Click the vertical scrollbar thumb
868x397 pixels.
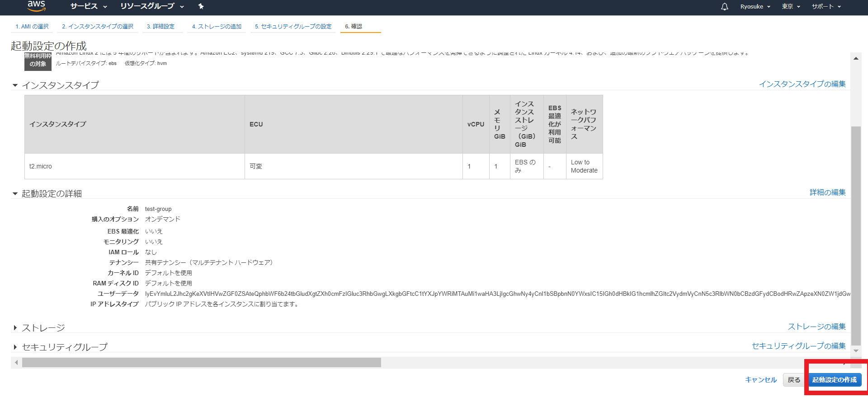[x=856, y=235]
